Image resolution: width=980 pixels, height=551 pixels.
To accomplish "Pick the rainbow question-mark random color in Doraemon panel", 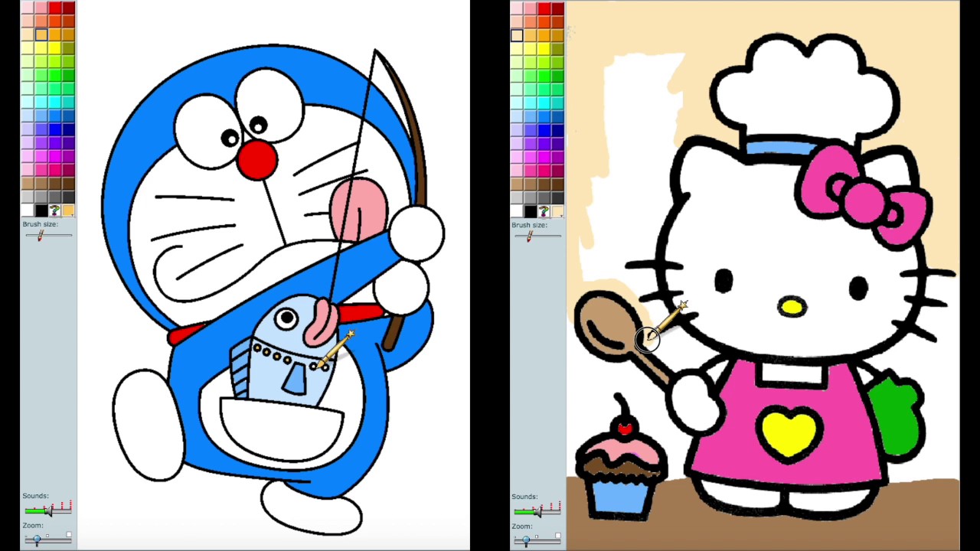I will 54,210.
